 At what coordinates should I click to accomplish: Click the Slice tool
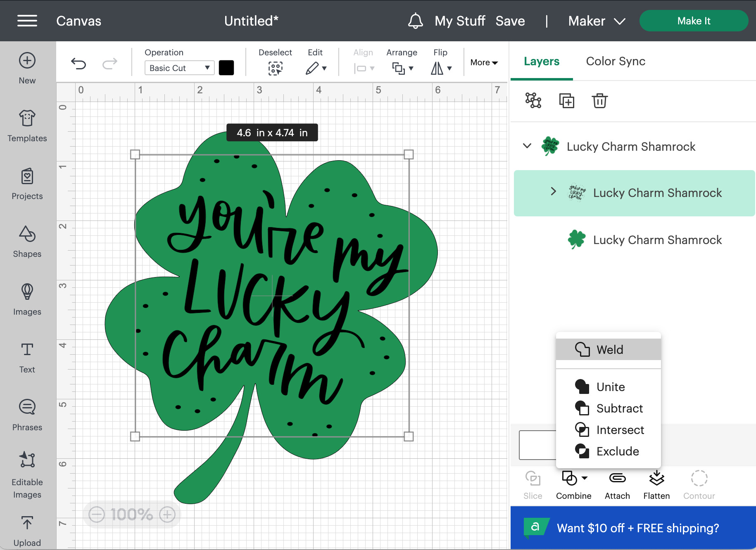(533, 485)
